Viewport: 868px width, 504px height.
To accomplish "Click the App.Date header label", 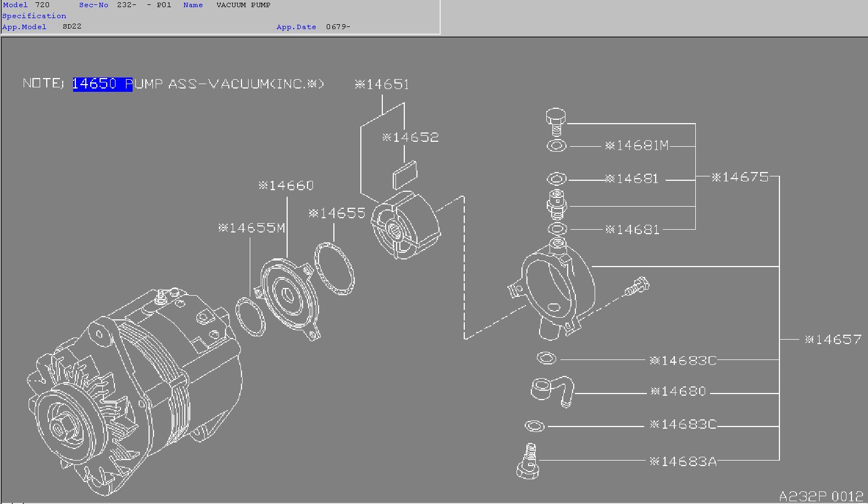I will tap(296, 27).
